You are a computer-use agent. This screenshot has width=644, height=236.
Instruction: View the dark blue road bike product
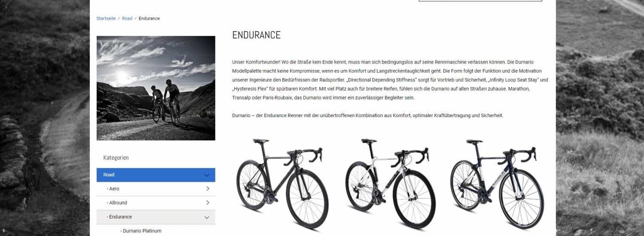(498, 183)
